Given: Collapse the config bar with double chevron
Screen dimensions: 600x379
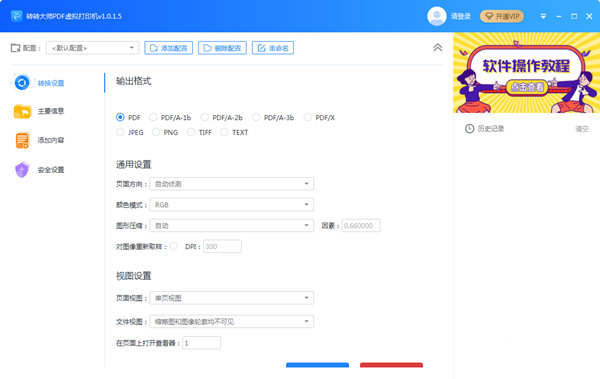Looking at the screenshot, I should [437, 47].
